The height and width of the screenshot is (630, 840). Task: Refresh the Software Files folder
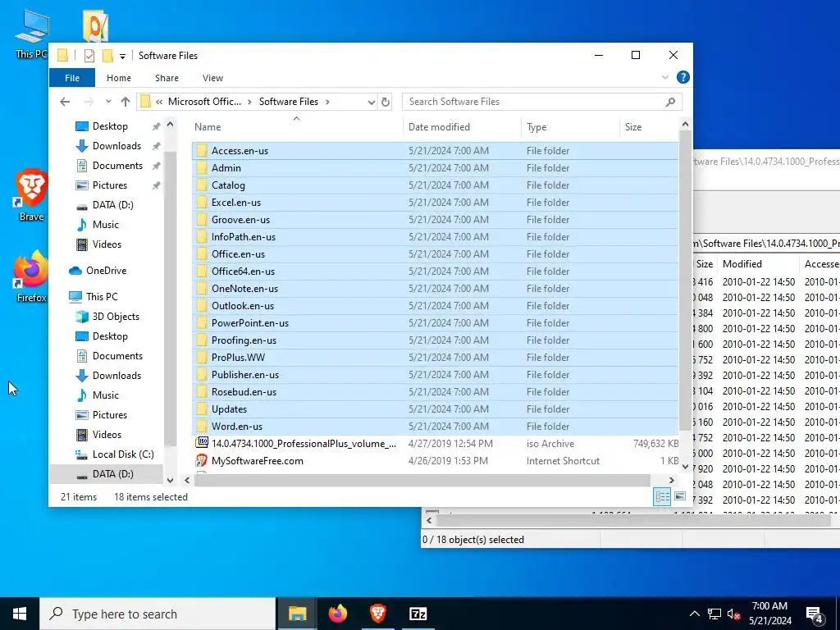(386, 102)
